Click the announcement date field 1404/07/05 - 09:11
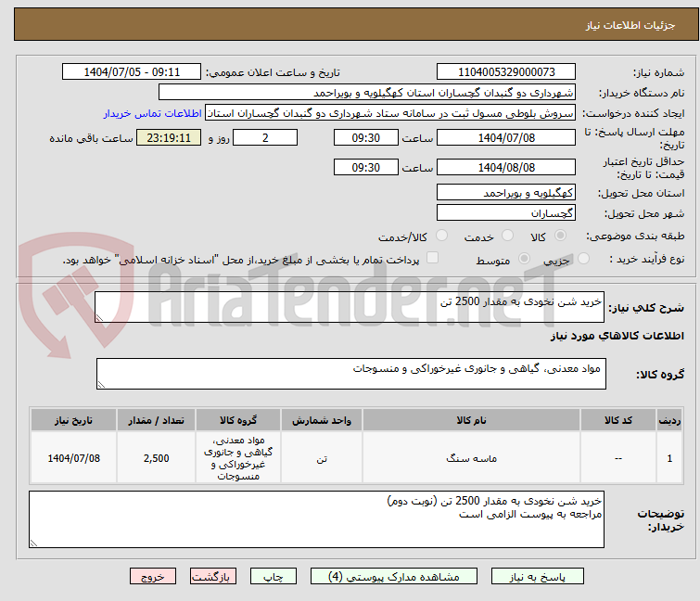700x601 pixels. click(132, 72)
